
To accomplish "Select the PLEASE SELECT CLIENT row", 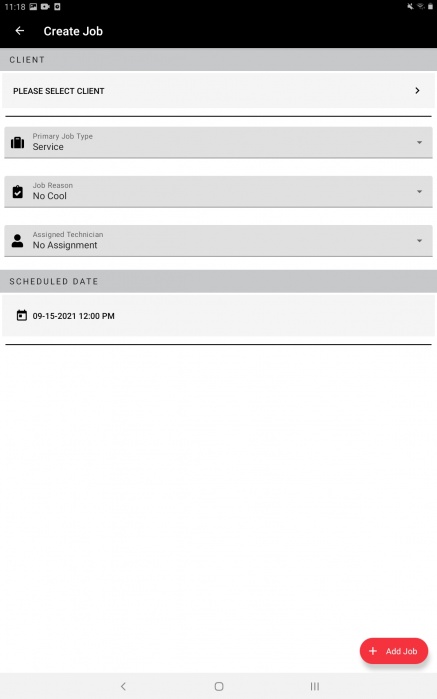I will tap(218, 90).
